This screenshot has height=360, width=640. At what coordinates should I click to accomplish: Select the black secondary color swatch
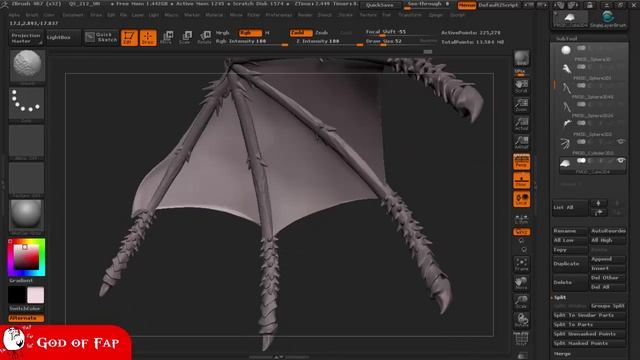point(17,295)
